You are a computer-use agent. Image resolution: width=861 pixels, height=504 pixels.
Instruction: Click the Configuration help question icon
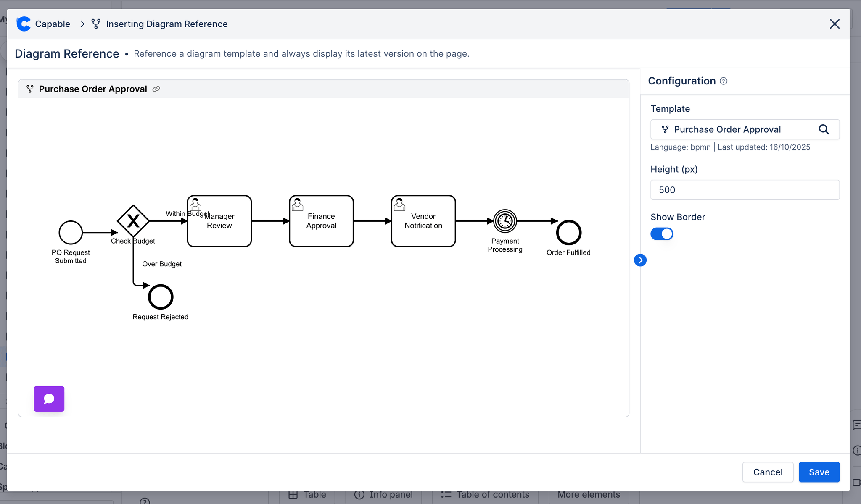coord(724,81)
